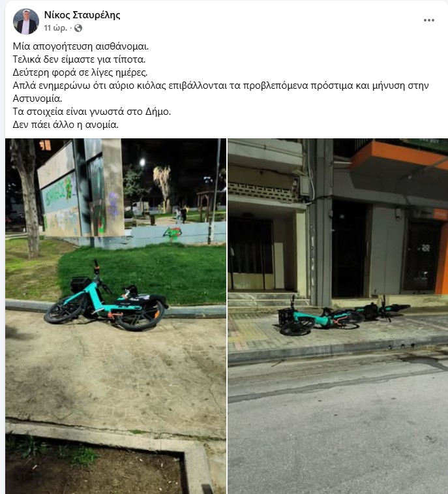Open the right photo of sidewalk scooters
The width and height of the screenshot is (448, 494).
tap(338, 316)
